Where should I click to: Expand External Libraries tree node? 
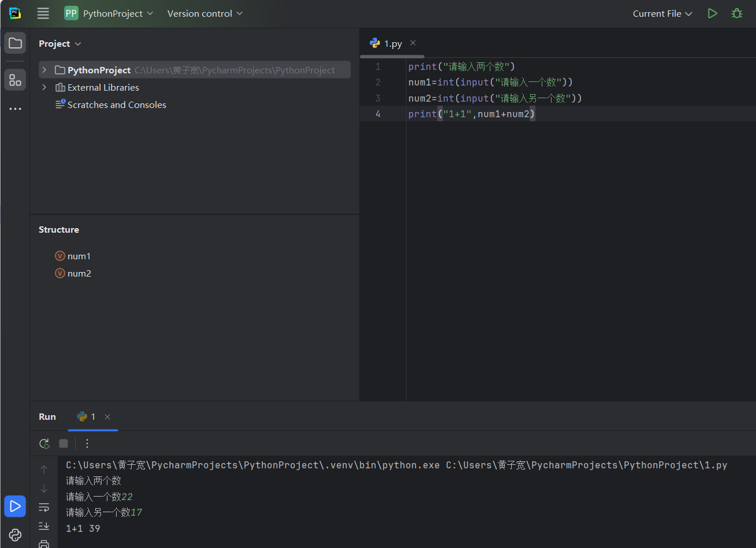coord(44,87)
